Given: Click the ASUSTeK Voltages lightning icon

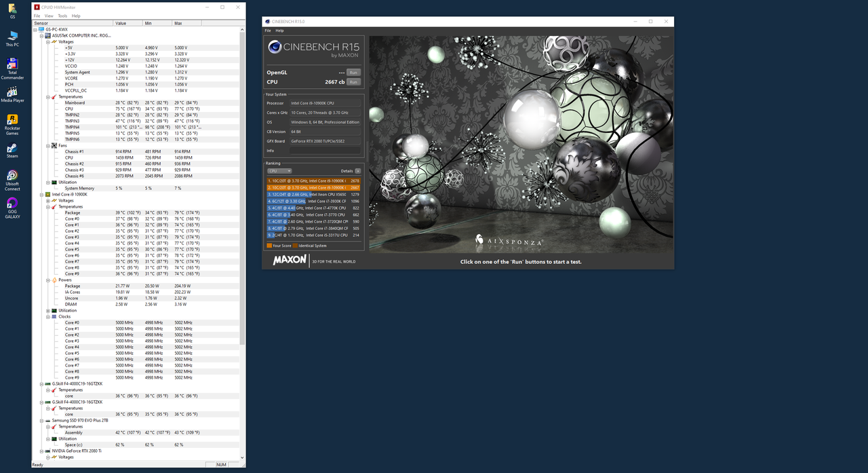Looking at the screenshot, I should 54,41.
